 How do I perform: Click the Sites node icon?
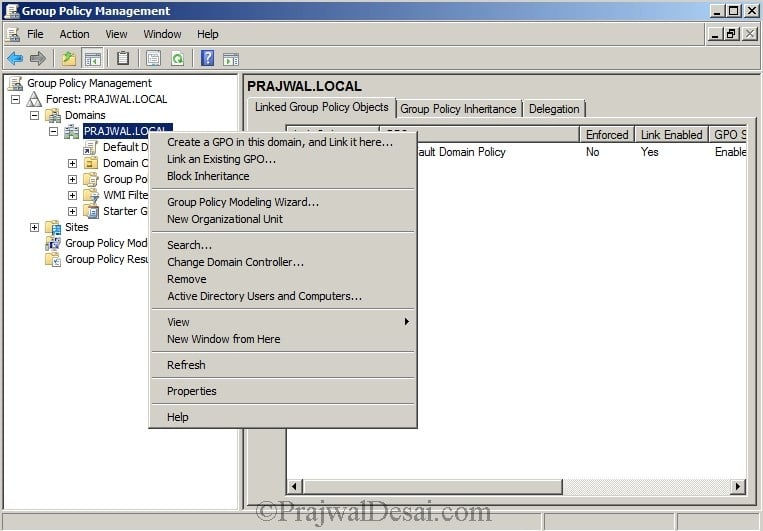(x=53, y=227)
